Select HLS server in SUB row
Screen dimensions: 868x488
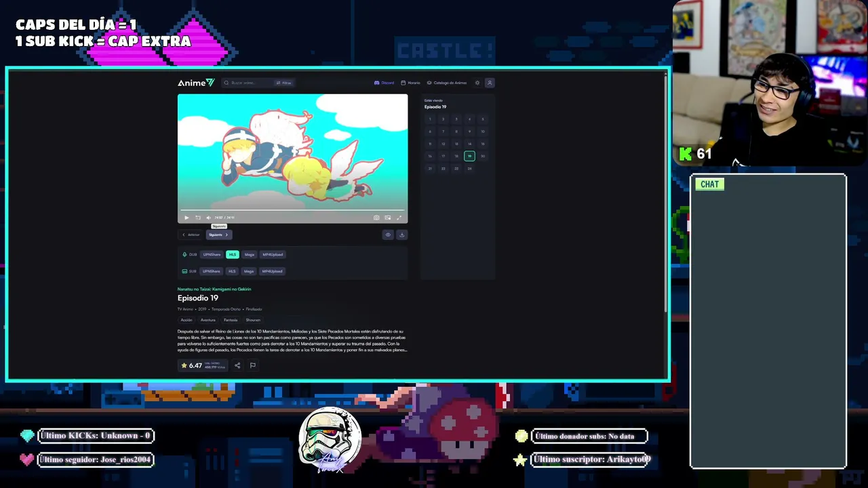pos(232,271)
